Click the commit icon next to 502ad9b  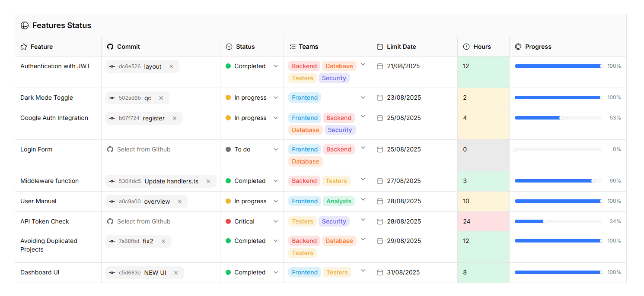coord(112,98)
